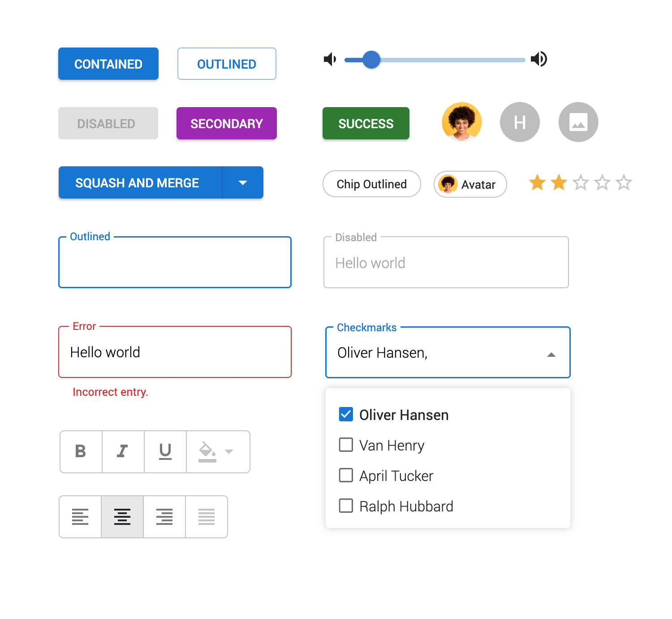This screenshot has width=672, height=619.
Task: Set rating to two stars
Action: click(x=559, y=183)
